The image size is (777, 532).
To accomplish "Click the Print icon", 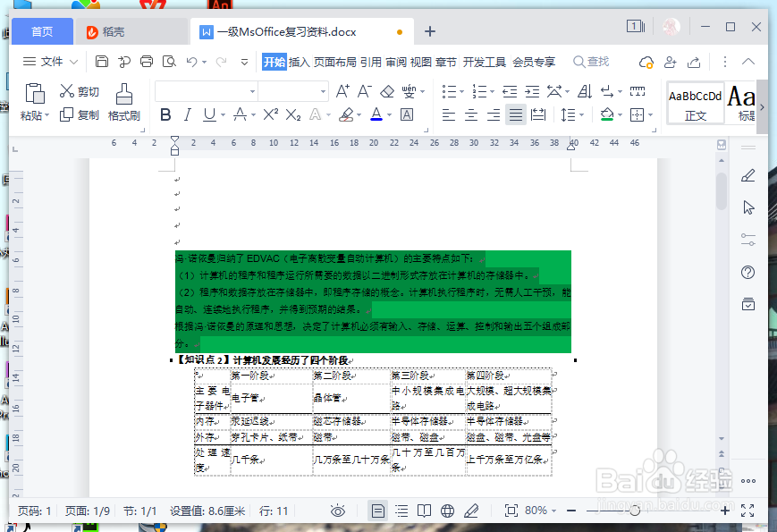I will [x=147, y=62].
